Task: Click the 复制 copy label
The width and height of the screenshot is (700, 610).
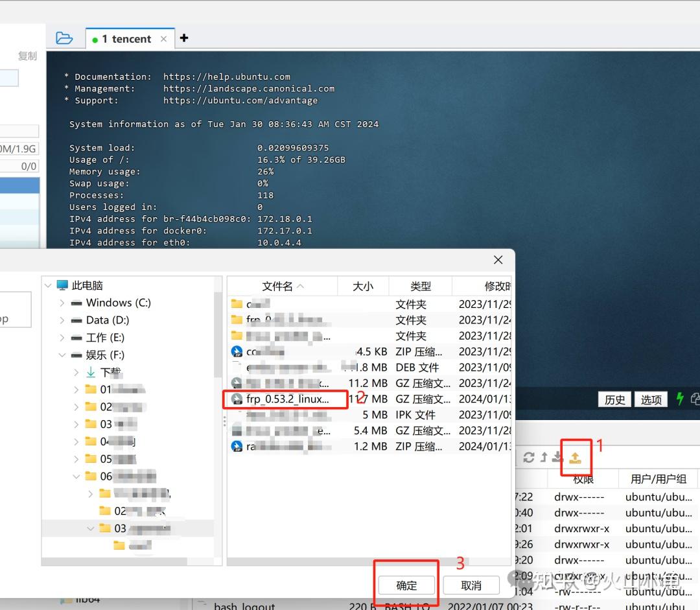Action: coord(27,56)
